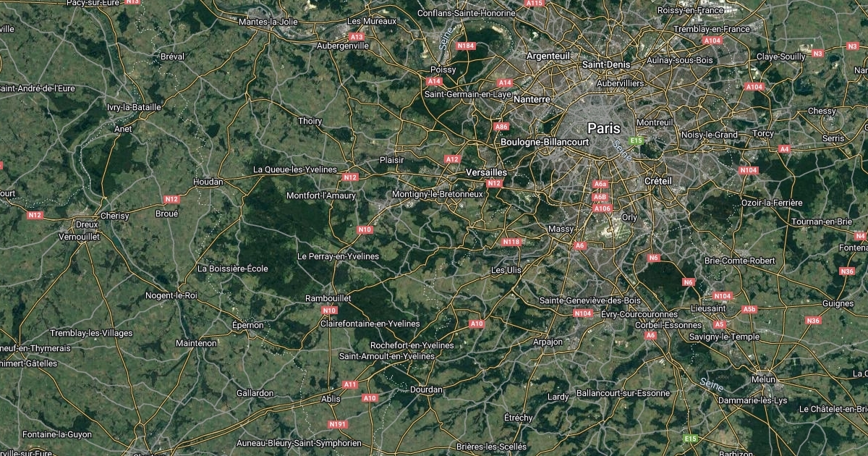Select the Boulogne-Billancourt label
The width and height of the screenshot is (868, 456).
(x=545, y=143)
